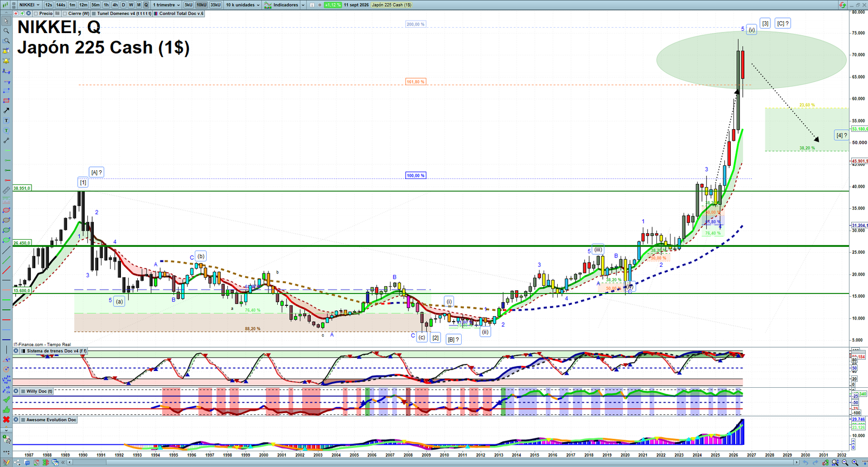Switch to the 12s timeframe
Screen dimensions: 868x467
(x=48, y=5)
